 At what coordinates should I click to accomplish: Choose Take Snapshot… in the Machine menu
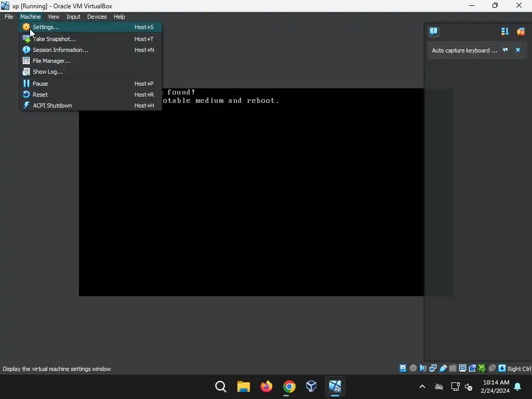point(90,38)
